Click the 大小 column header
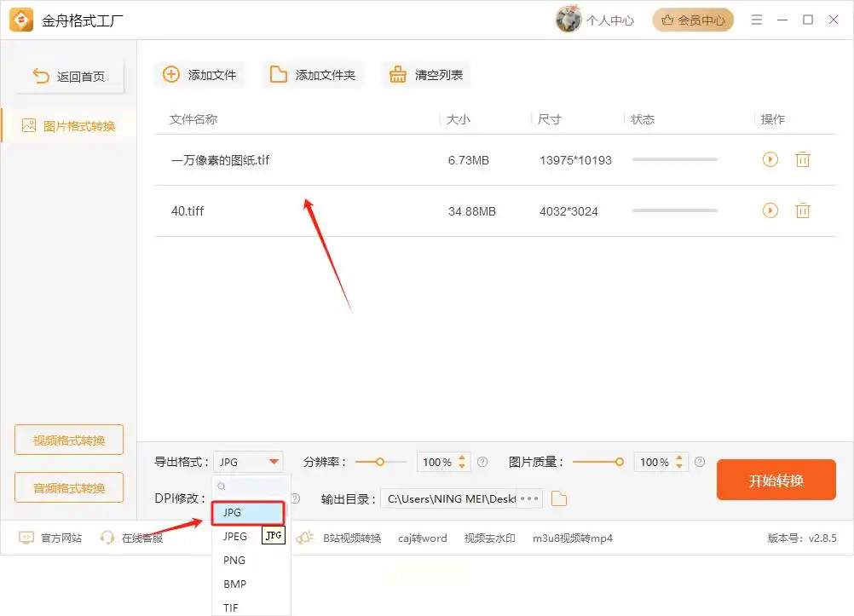 click(458, 119)
